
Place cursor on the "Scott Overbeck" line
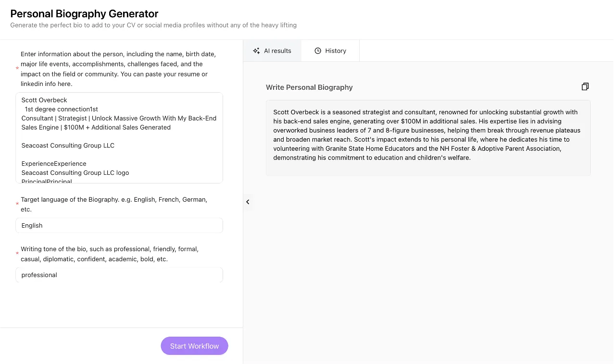(44, 100)
